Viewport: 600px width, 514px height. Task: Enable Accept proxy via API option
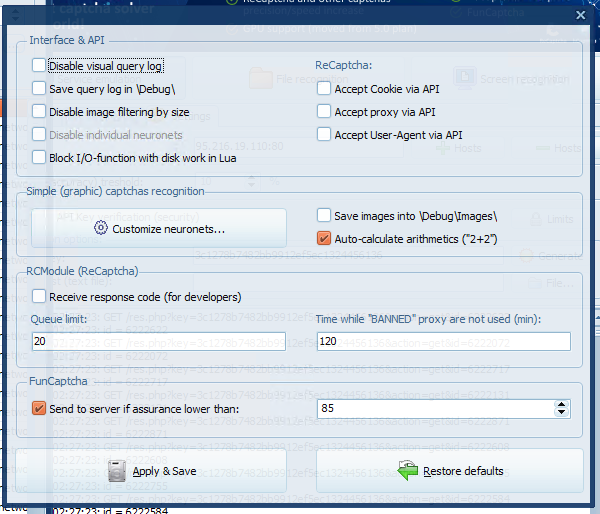pyautogui.click(x=324, y=112)
